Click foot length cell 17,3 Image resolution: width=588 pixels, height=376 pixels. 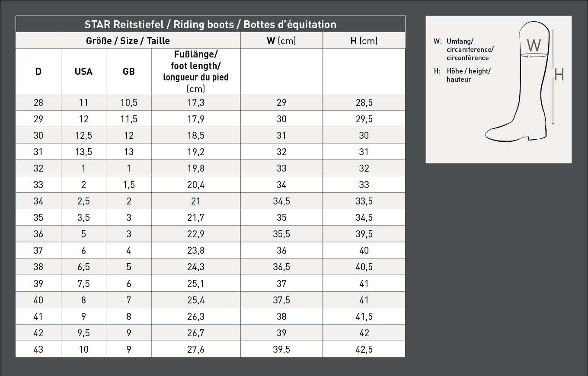[196, 102]
